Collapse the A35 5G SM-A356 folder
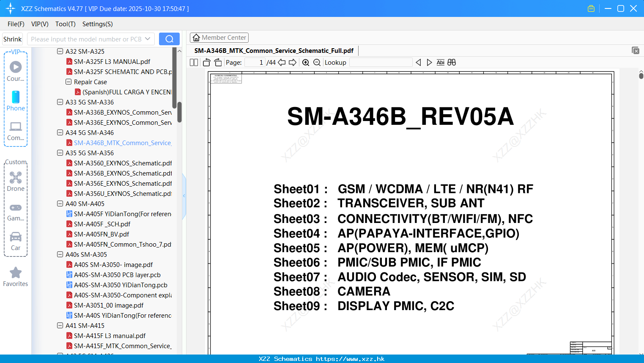This screenshot has height=363, width=644. click(60, 153)
